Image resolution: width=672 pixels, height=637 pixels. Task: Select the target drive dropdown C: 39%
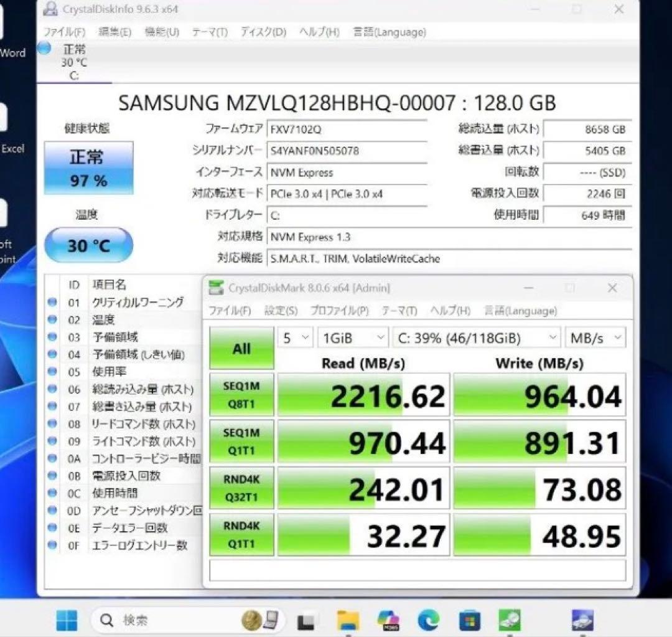pyautogui.click(x=475, y=337)
